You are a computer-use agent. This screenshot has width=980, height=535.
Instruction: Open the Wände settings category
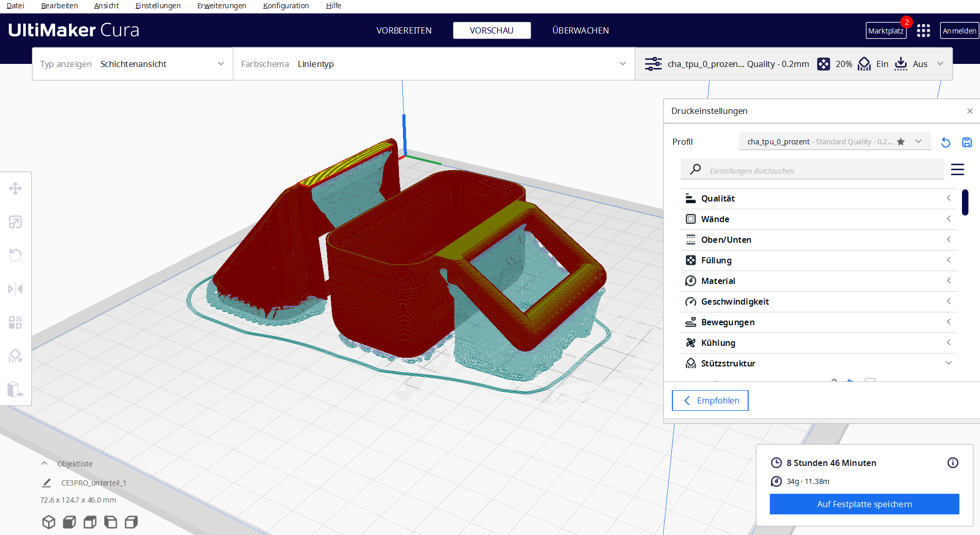click(x=819, y=219)
